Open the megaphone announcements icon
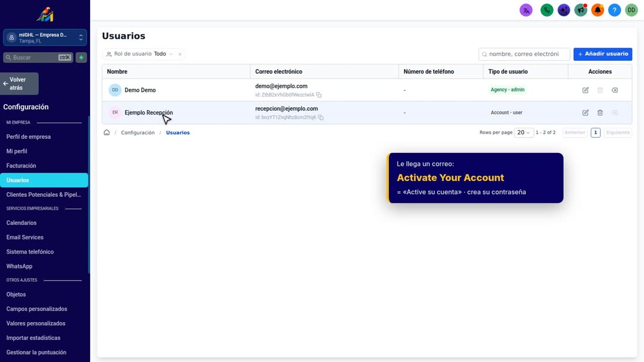This screenshot has width=644, height=362. pyautogui.click(x=581, y=11)
